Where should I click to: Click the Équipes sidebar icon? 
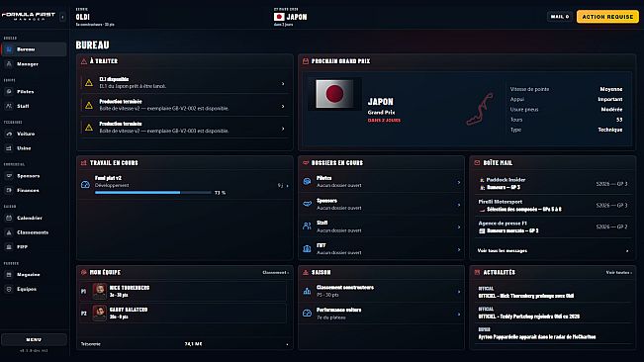pyautogui.click(x=9, y=289)
